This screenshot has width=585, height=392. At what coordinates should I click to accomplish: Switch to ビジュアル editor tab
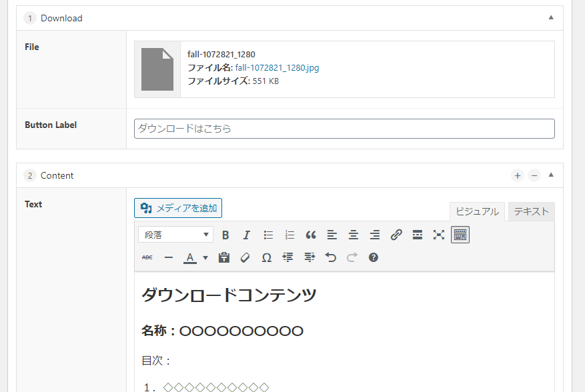[477, 211]
